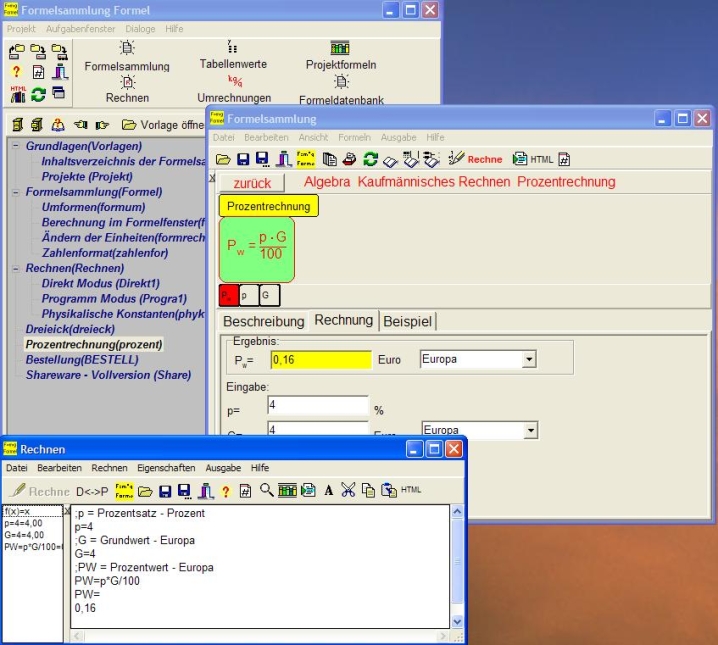
Task: Click the D<->P mode switch button
Action: (x=92, y=491)
